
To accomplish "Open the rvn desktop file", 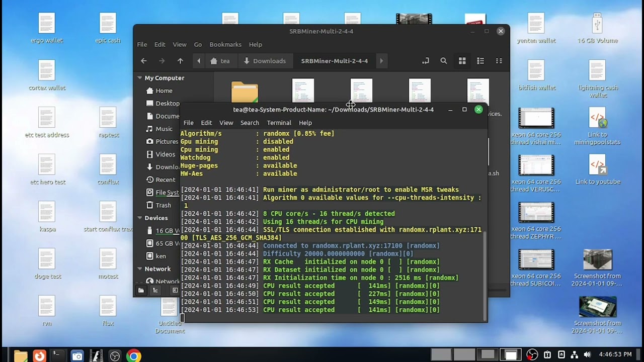I will point(47,312).
